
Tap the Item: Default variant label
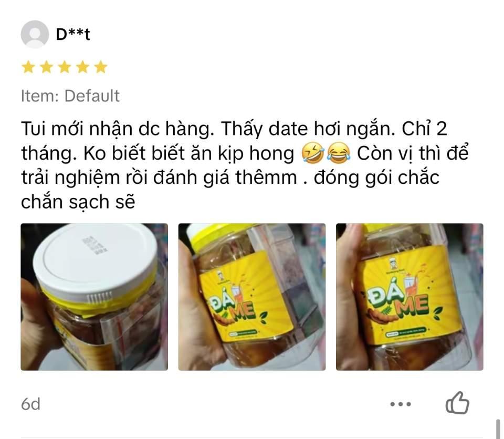pos(70,96)
